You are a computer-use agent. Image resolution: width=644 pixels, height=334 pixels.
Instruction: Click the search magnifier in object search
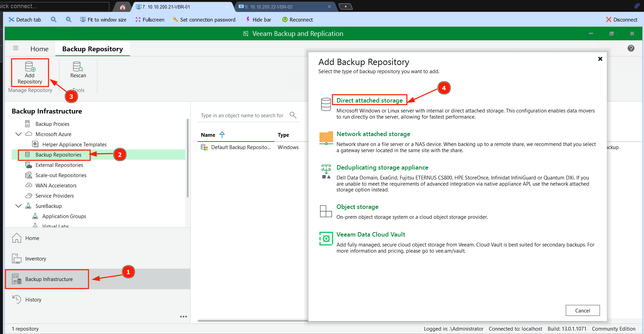(x=293, y=115)
